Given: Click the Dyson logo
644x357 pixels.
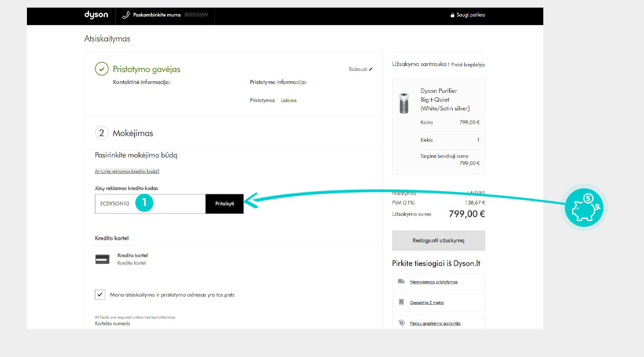Looking at the screenshot, I should 96,15.
